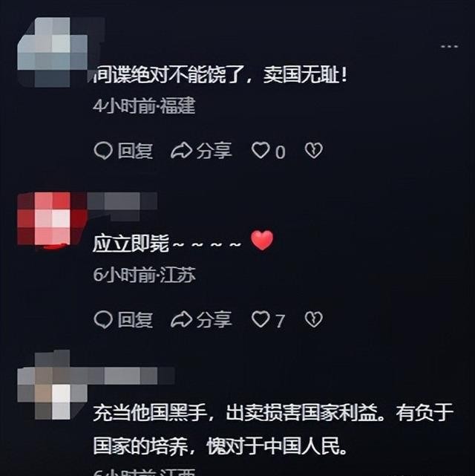Share the Fujian comment about spies
The image size is (475, 476).
201,151
